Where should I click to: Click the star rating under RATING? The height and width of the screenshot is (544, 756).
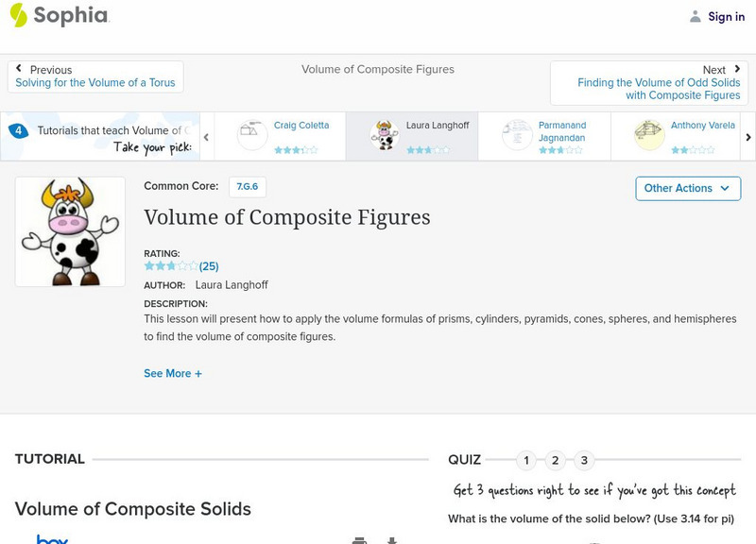170,266
